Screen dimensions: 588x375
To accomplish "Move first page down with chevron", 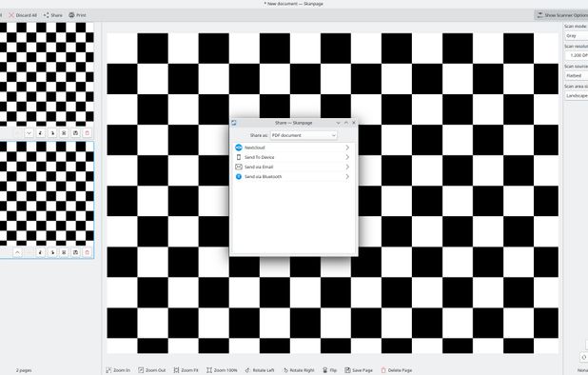I will pyautogui.click(x=29, y=133).
